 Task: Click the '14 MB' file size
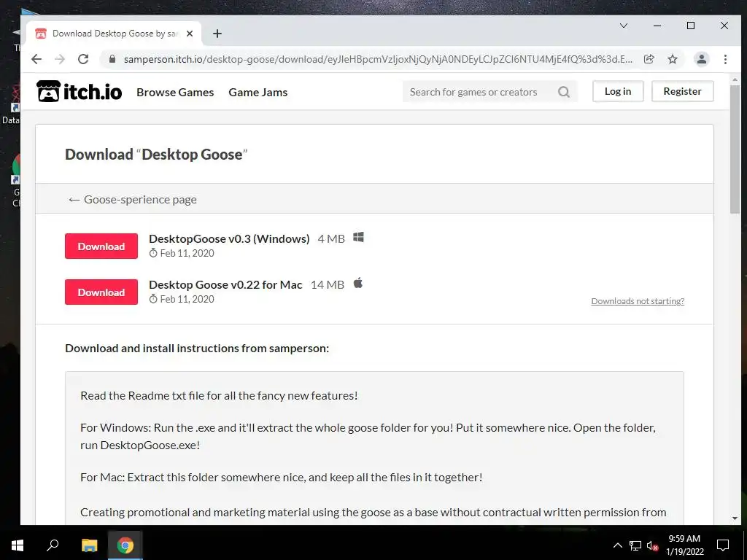[x=328, y=285]
